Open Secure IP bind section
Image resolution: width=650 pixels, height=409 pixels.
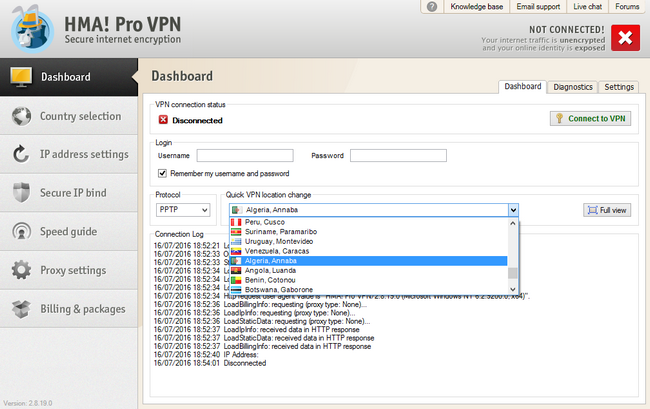click(x=69, y=193)
